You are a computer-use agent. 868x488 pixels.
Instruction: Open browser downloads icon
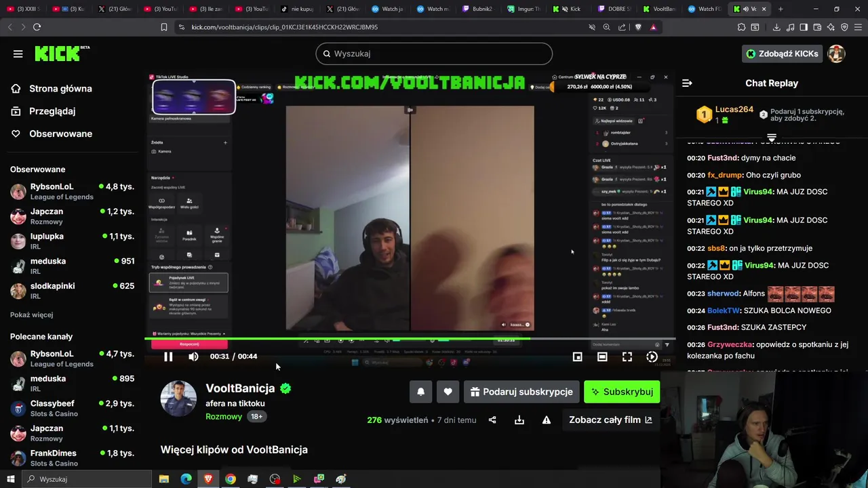(x=776, y=27)
